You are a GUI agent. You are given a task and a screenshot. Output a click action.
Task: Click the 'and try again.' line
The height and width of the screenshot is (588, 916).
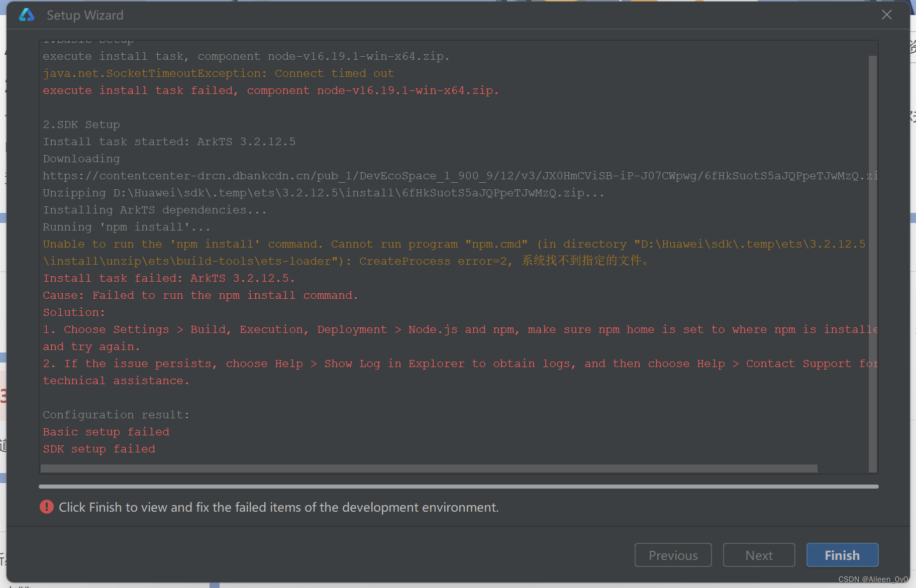click(91, 346)
